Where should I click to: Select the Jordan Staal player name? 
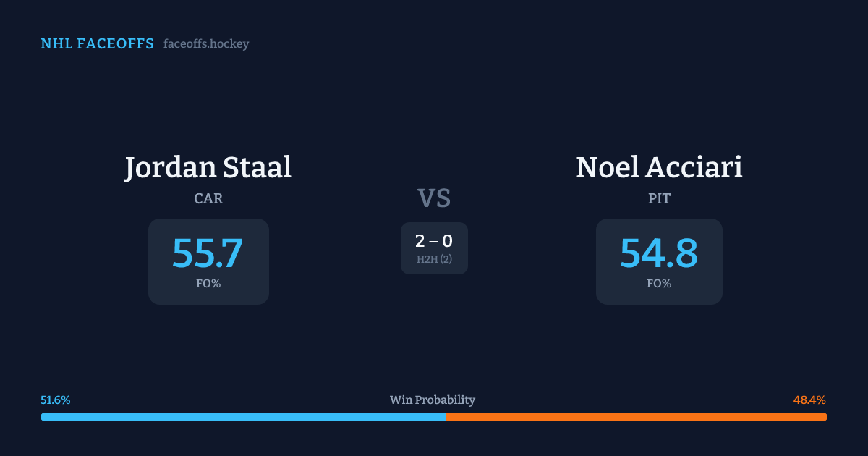tap(208, 167)
